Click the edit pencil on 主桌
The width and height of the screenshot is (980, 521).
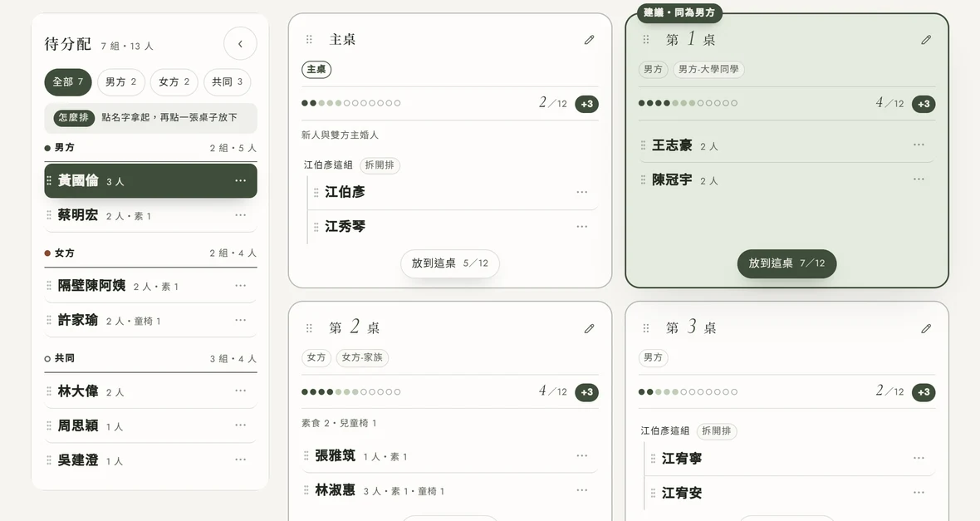click(x=589, y=40)
